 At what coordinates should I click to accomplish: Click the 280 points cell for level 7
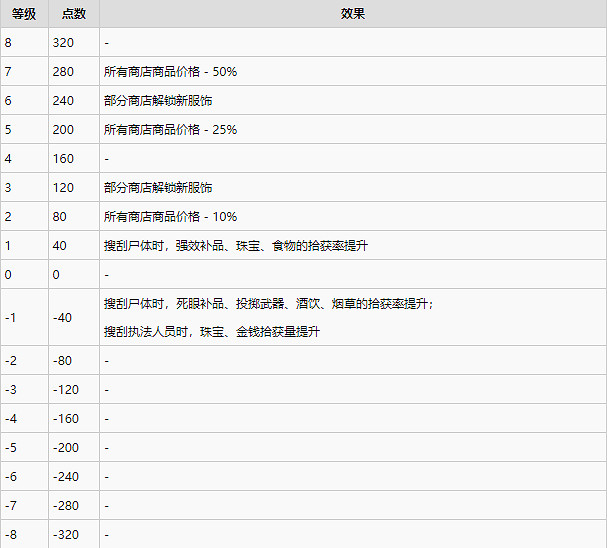point(63,72)
